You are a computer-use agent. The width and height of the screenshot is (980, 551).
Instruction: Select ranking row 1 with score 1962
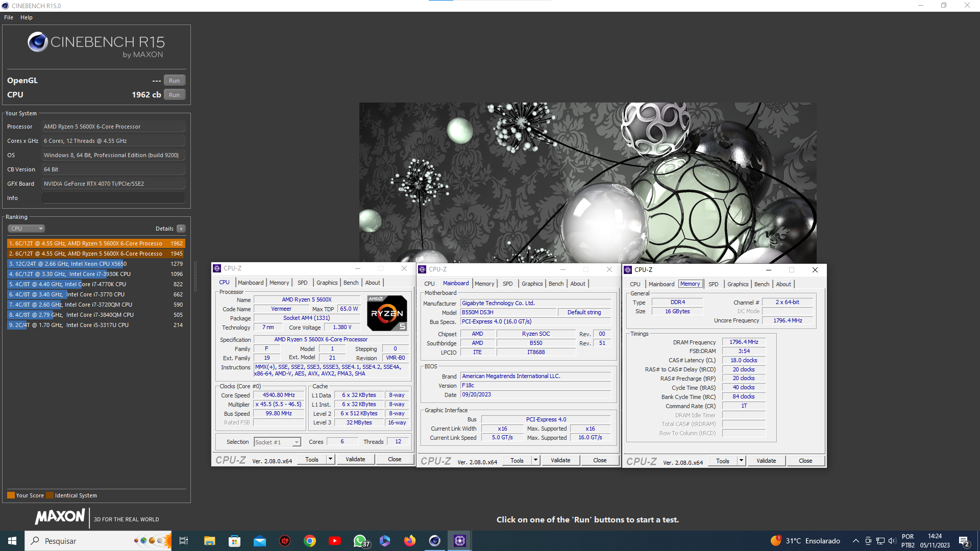click(96, 243)
